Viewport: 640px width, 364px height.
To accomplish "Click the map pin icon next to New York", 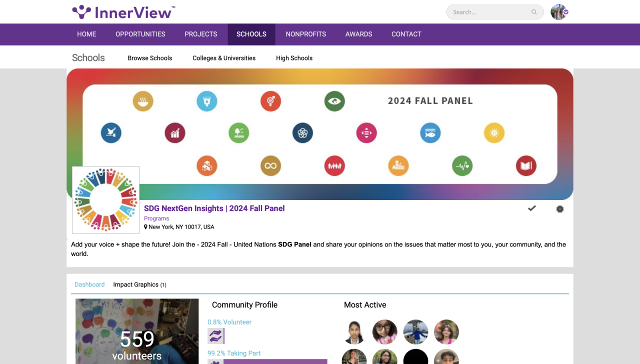I will [x=145, y=227].
